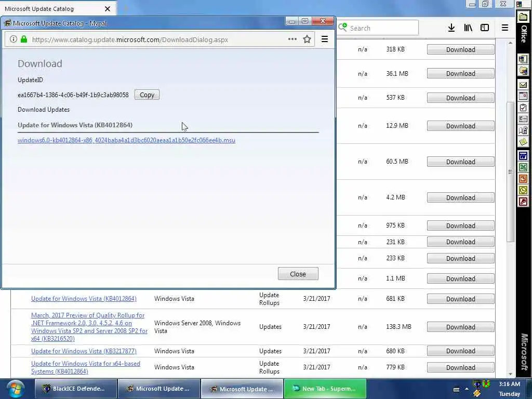Download the 318 KB update
This screenshot has height=399, width=532.
pos(460,49)
